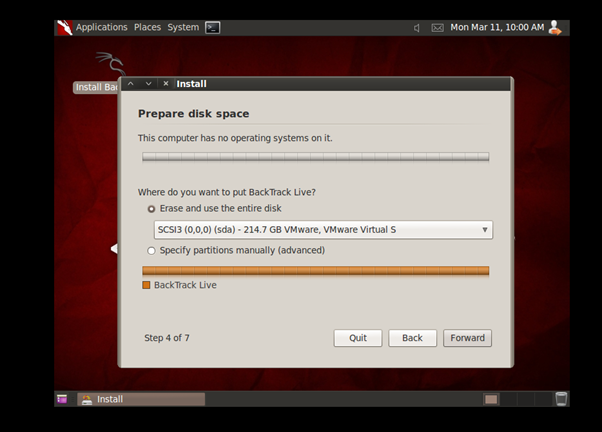Click 'Where do you want to put BackTrack Live?'
The height and width of the screenshot is (432, 602).
(x=227, y=192)
